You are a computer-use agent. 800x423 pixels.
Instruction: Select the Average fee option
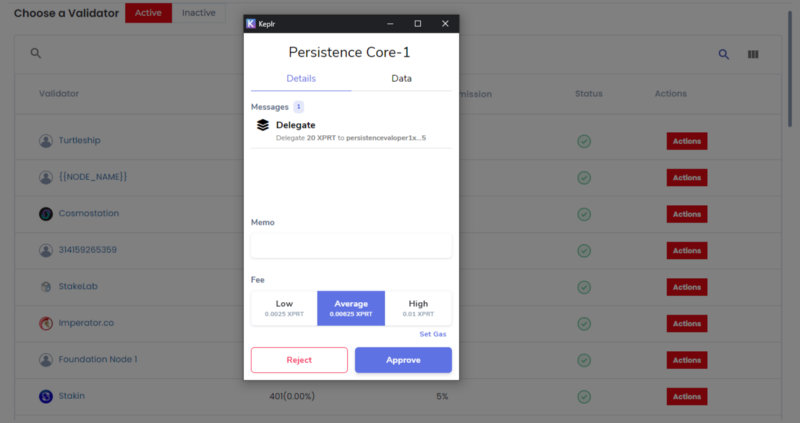(351, 308)
